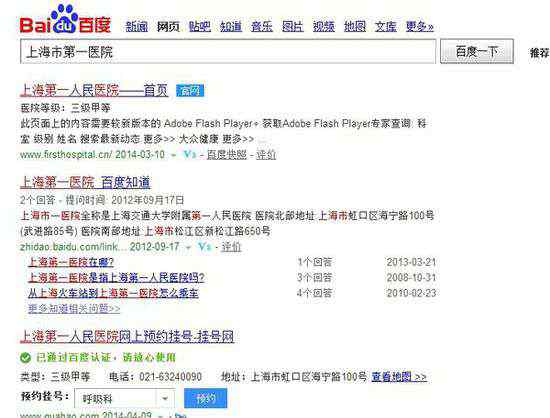Screen dimensions: 550x418
Task: Open question 上海第一医院在哪?
Action: point(71,262)
